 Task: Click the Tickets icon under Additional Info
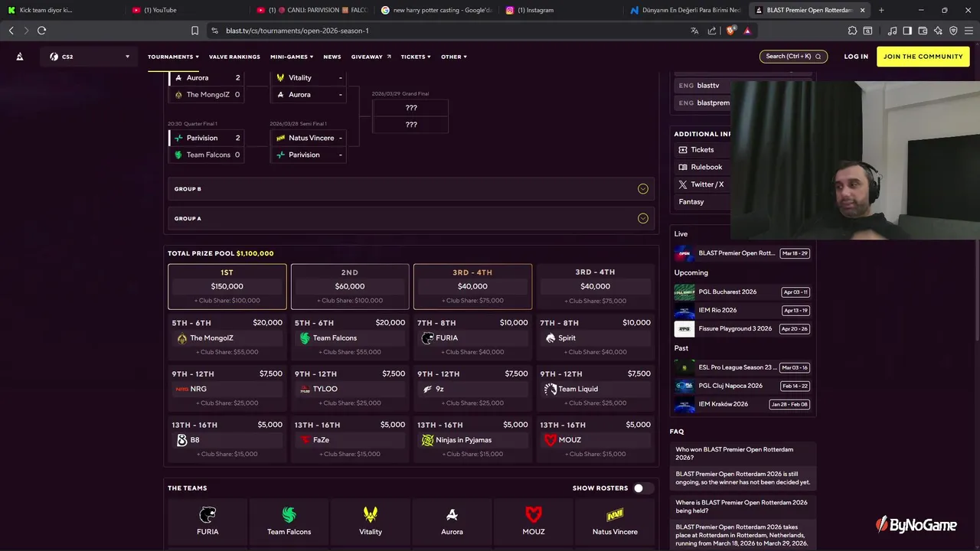point(683,150)
